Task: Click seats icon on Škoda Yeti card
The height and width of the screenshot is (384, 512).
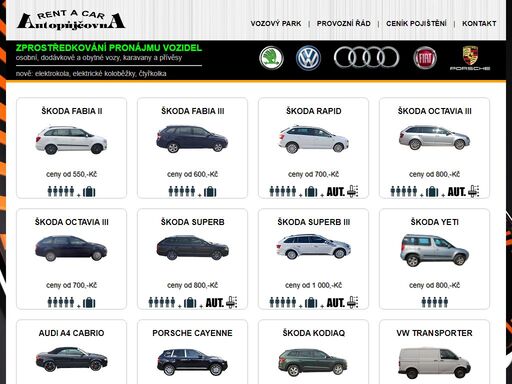Action: tap(435, 302)
